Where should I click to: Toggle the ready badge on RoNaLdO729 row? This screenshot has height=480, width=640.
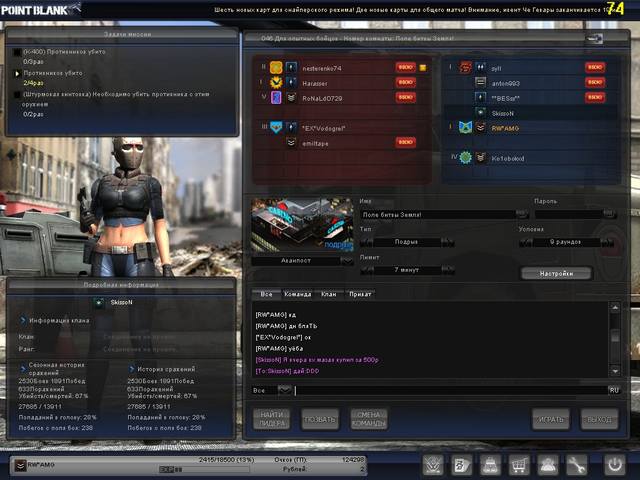coord(405,98)
